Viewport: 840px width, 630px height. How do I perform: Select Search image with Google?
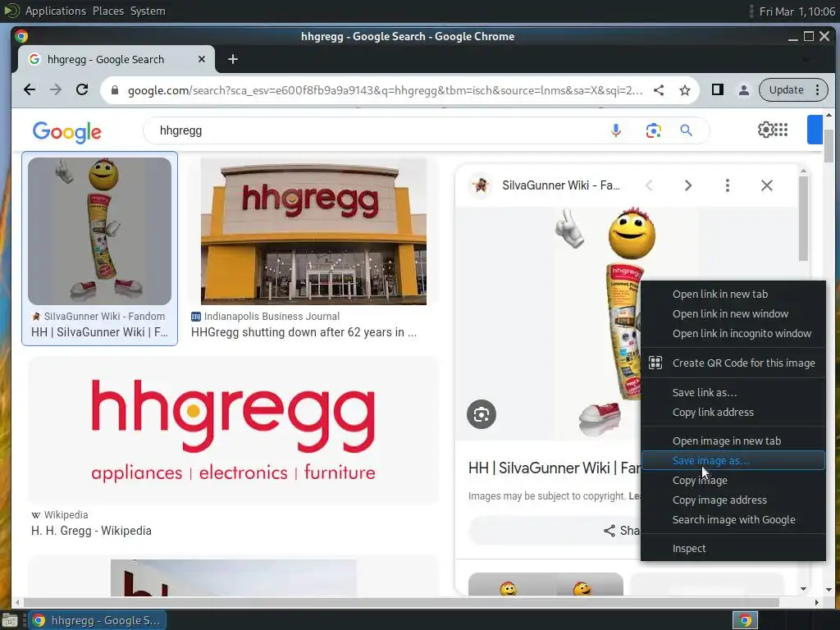[733, 519]
